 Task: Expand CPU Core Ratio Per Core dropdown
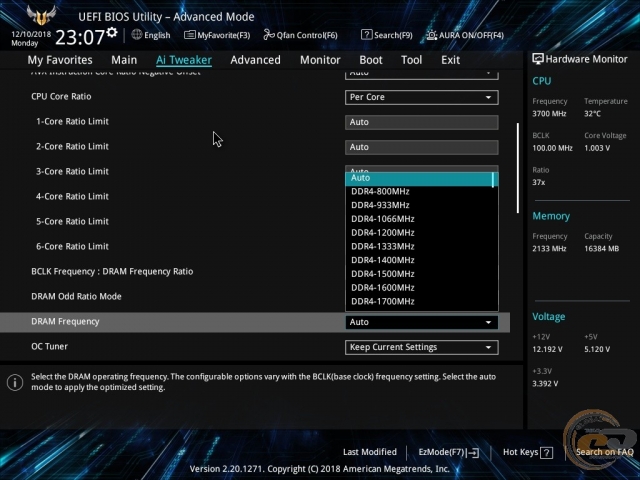point(422,97)
